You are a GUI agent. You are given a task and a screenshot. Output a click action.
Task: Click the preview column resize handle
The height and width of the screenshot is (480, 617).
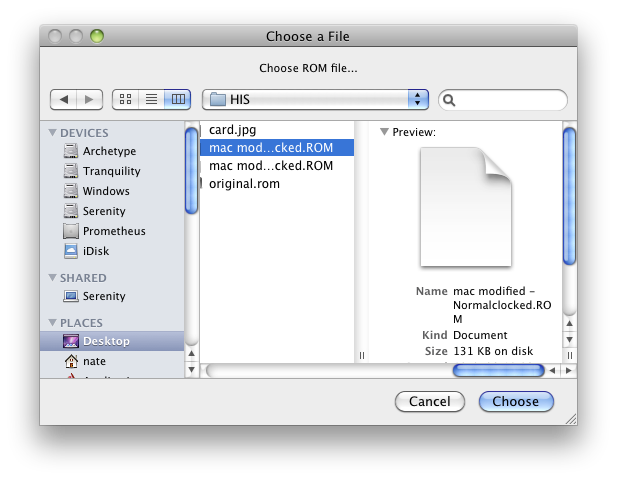point(569,356)
